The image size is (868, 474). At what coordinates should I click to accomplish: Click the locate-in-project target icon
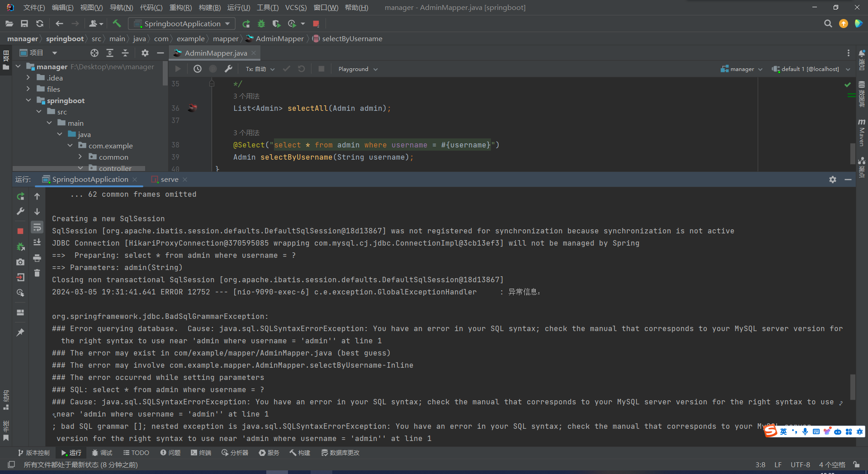pos(94,53)
